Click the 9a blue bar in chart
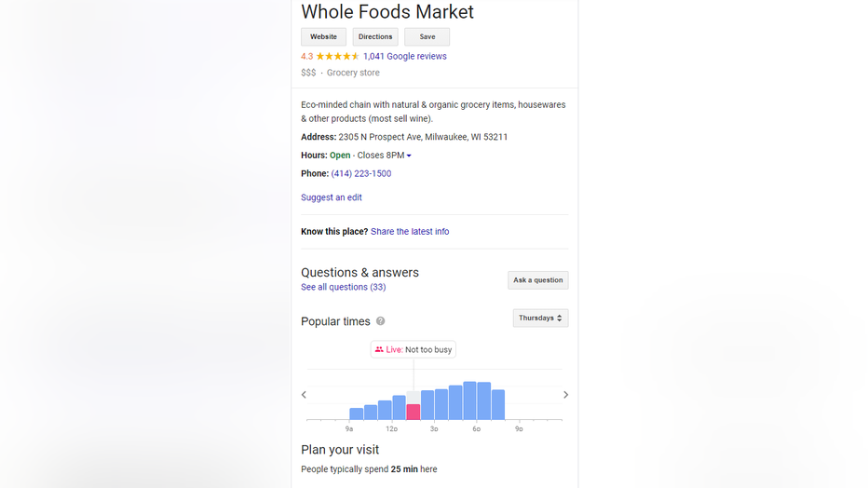The width and height of the screenshot is (868, 488). [357, 413]
